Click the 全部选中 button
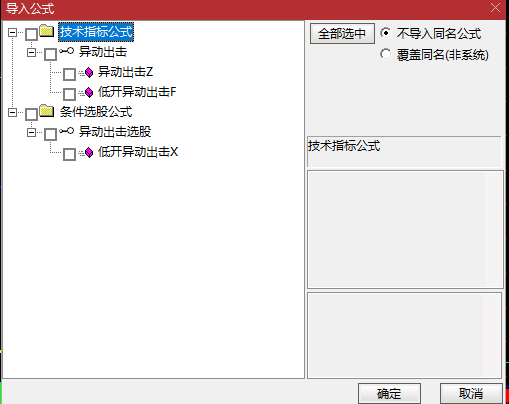This screenshot has height=404, width=509. [x=342, y=34]
